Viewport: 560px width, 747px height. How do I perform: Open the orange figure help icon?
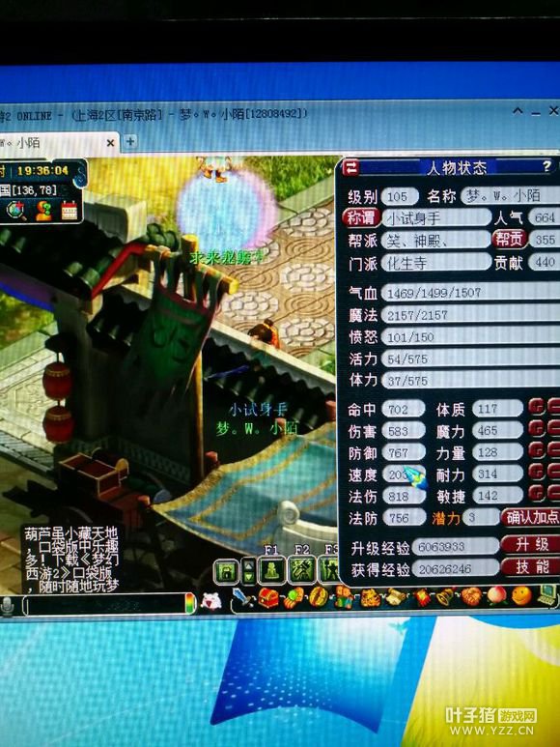[44, 210]
